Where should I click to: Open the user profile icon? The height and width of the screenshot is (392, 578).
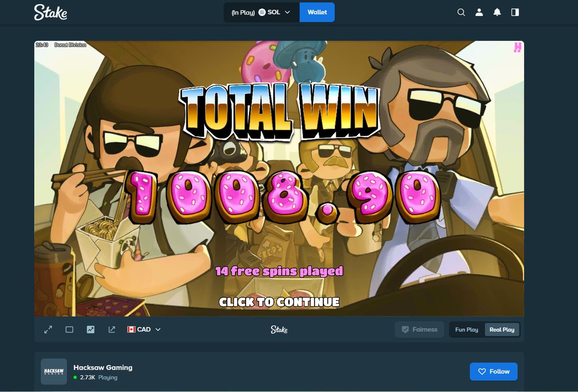click(x=479, y=13)
